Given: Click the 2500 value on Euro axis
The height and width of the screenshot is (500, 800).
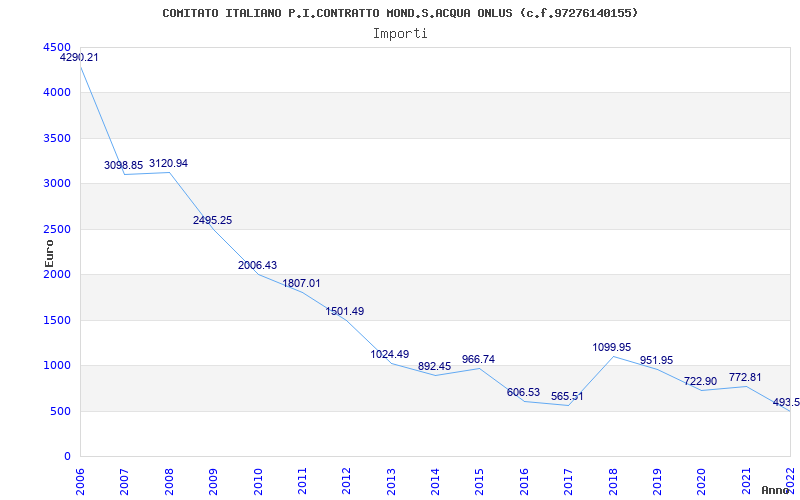Looking at the screenshot, I should click(x=57, y=230).
